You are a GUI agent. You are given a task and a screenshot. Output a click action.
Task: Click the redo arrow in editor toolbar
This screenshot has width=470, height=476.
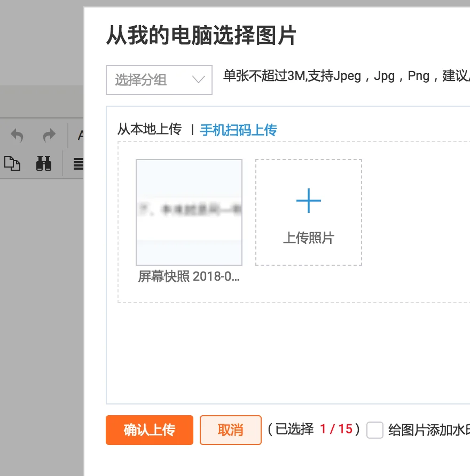click(x=49, y=136)
